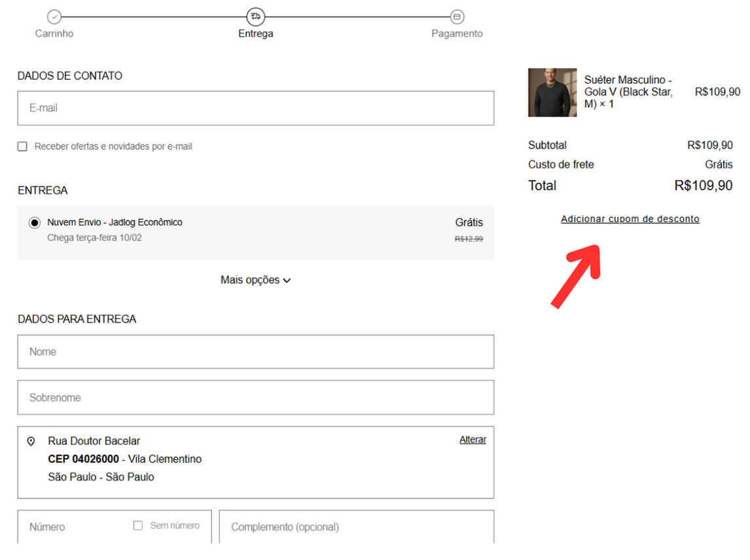Click the Carrinho checkmark step icon
Screen dimensions: 750x560
(x=54, y=17)
